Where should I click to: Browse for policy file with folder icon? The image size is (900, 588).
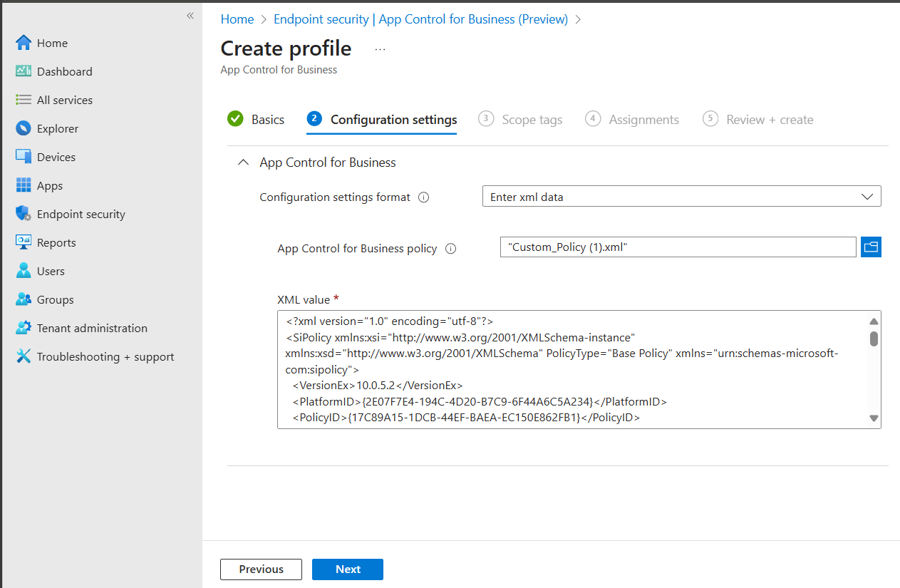(871, 247)
